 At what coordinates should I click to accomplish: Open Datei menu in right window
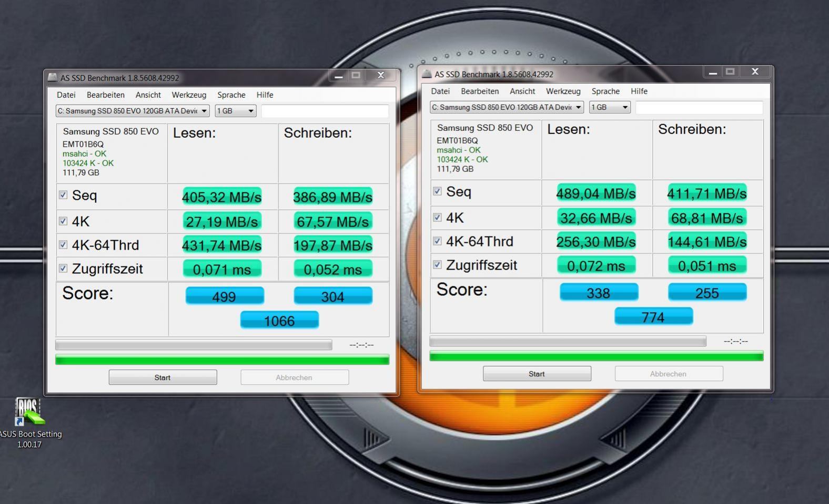coord(440,91)
